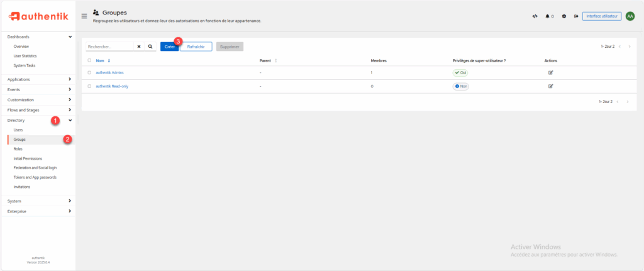Edit the authentik Read-only group via pencil icon

coord(550,86)
